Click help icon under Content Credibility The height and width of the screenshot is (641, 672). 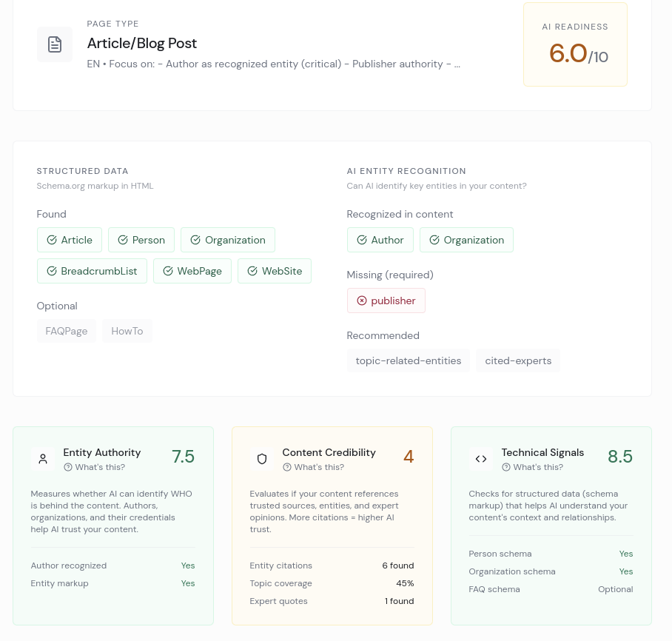click(x=287, y=467)
